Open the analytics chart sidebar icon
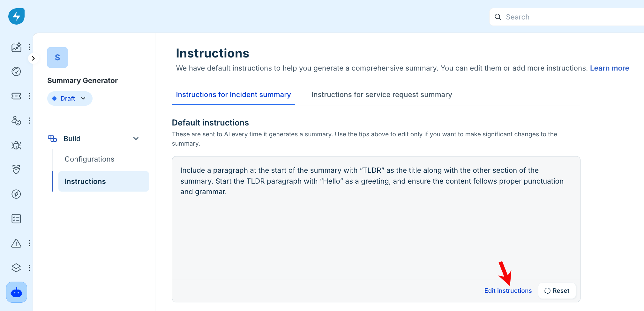The height and width of the screenshot is (311, 644). pyautogui.click(x=16, y=47)
